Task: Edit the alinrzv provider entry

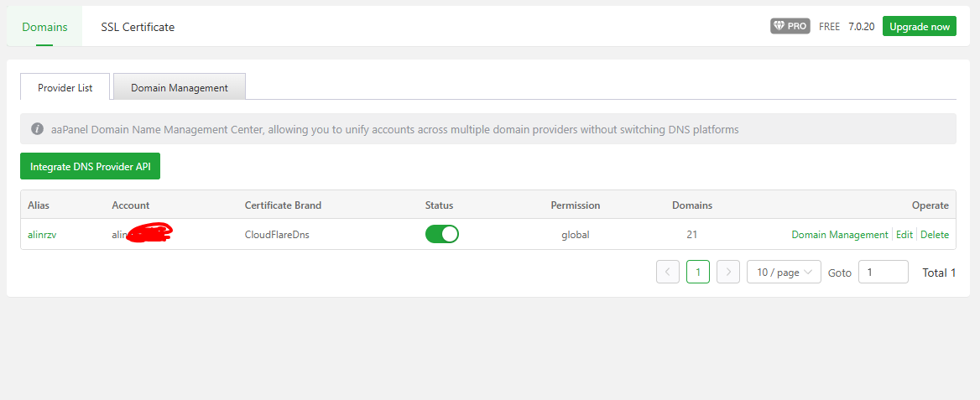Action: pos(904,235)
